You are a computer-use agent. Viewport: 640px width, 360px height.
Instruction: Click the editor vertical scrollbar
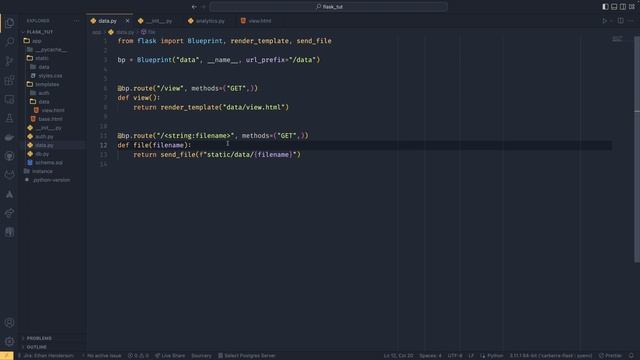[x=637, y=149]
